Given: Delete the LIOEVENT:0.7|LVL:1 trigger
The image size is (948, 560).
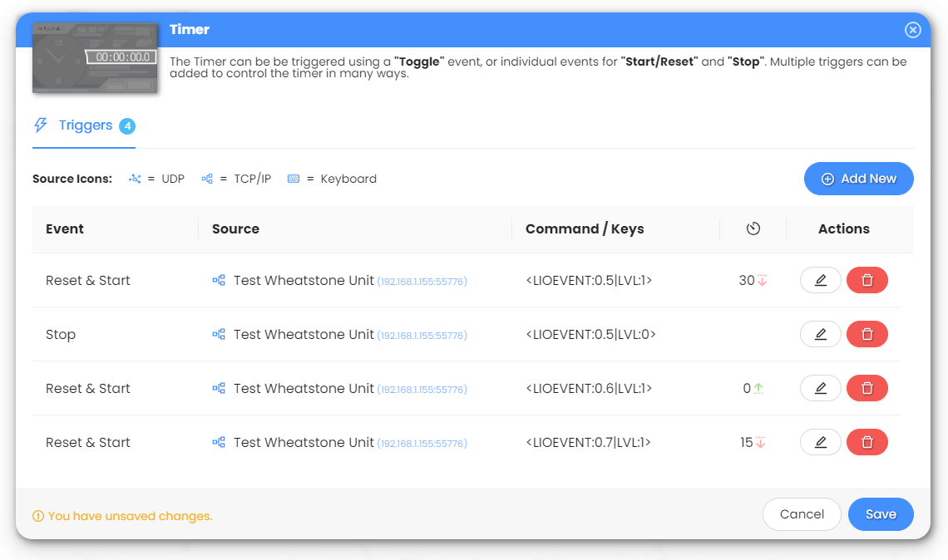Looking at the screenshot, I should (867, 443).
